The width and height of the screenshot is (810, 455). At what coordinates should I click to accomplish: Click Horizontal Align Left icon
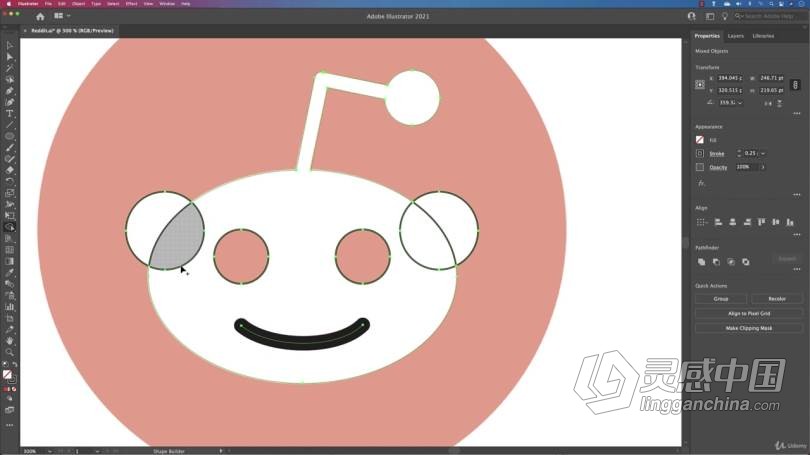pos(718,222)
